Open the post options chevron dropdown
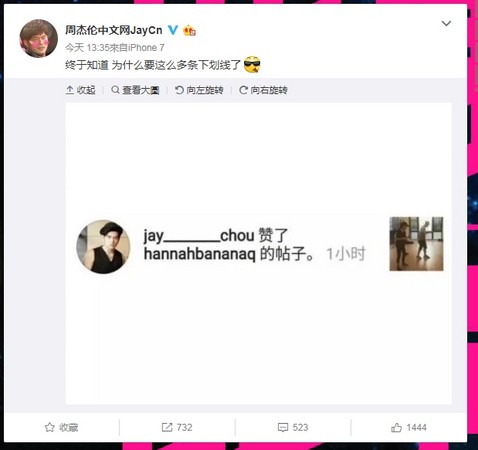 point(446,23)
